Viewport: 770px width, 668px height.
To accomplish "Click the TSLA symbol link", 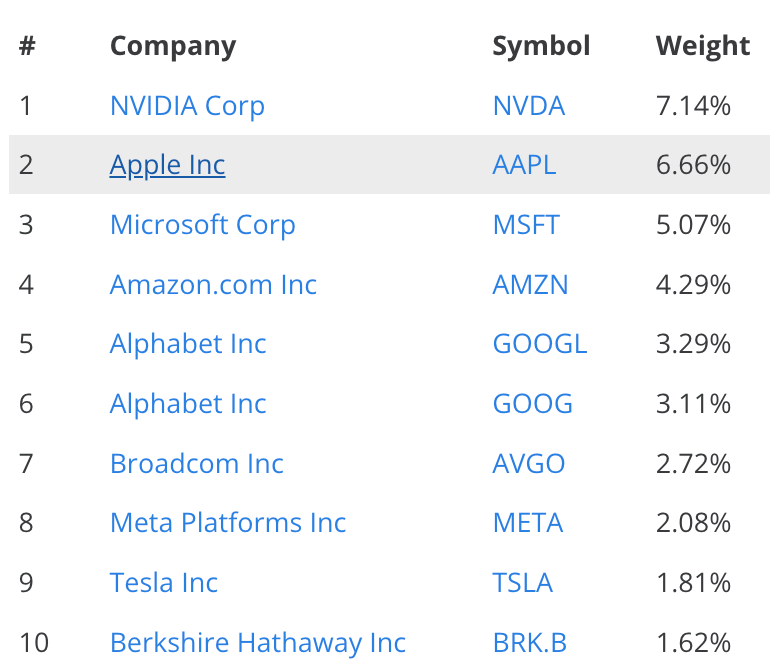I will [522, 583].
